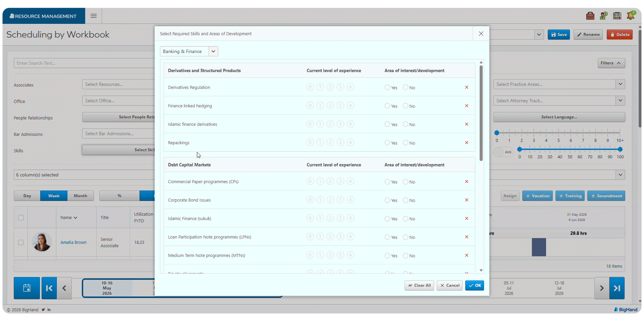
Task: Save the workbook
Action: pyautogui.click(x=559, y=35)
